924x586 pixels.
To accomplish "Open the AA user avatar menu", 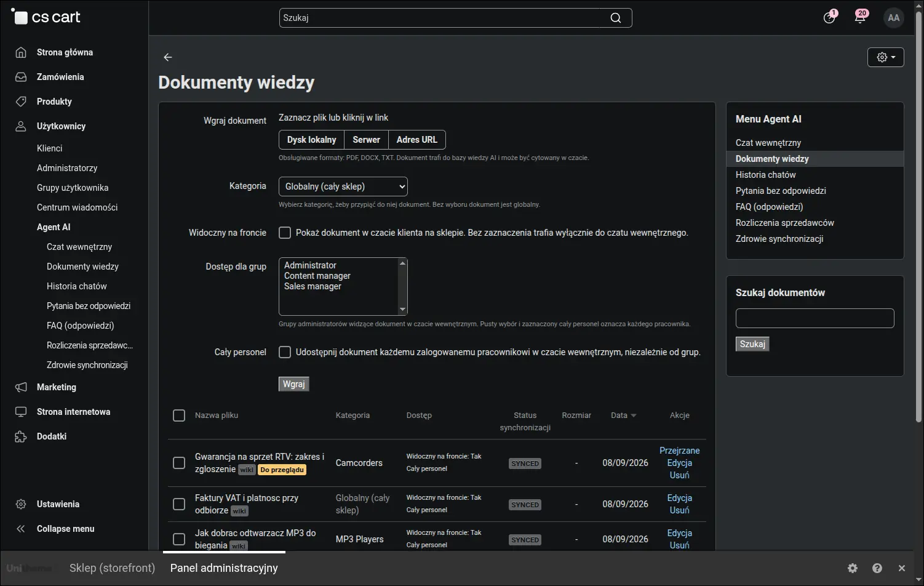I will (894, 18).
